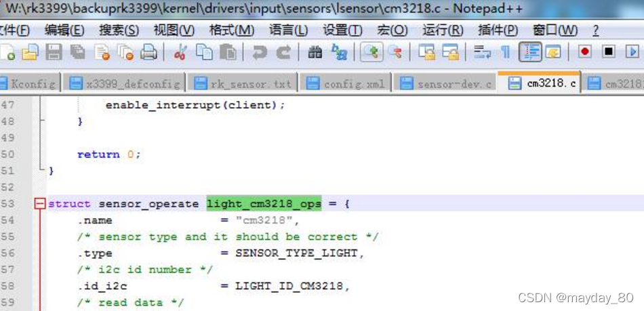Open the 语言(L) menu
Image resolution: width=644 pixels, height=311 pixels.
pyautogui.click(x=288, y=30)
